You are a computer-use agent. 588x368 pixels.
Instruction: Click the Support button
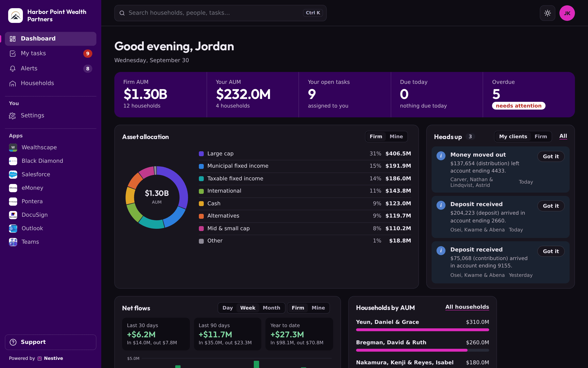pos(51,342)
